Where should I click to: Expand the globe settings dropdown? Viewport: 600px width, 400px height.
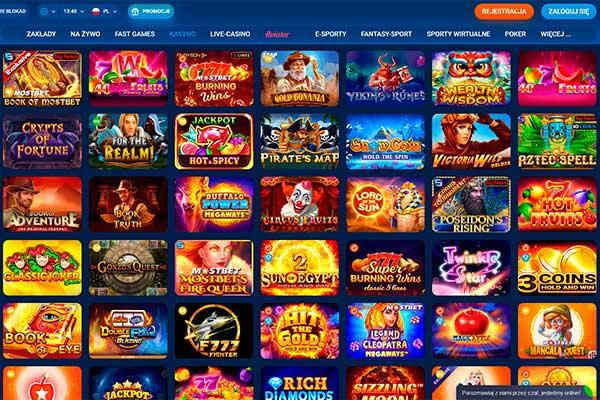48,11
